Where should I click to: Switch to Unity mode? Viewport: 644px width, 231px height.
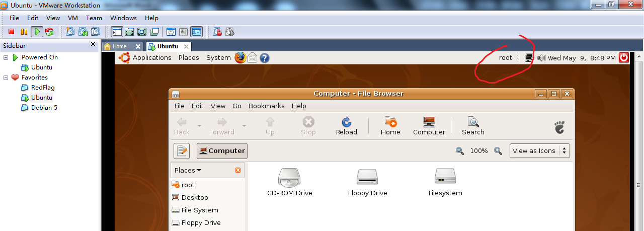[x=154, y=32]
